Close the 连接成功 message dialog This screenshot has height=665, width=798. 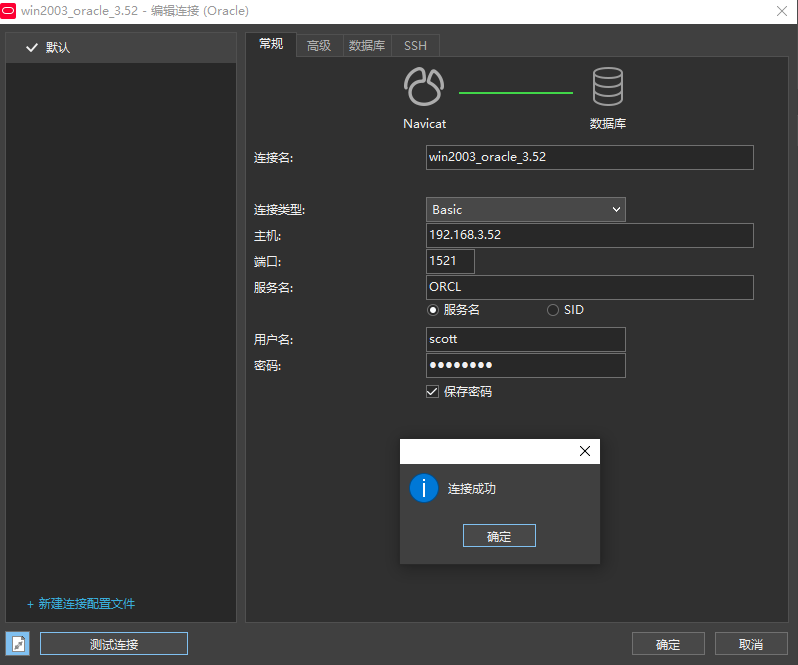585,451
